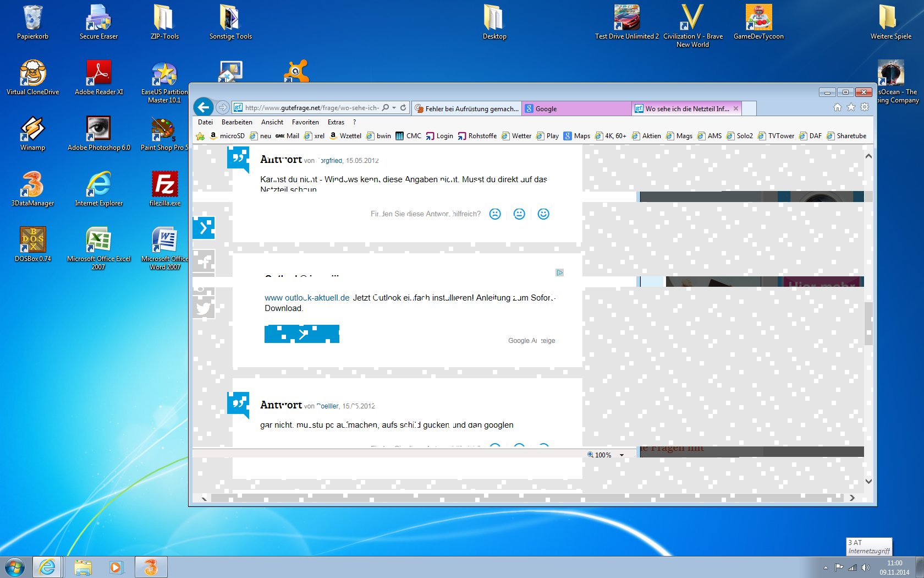
Task: Open Maps favorites bar link
Action: coord(577,136)
